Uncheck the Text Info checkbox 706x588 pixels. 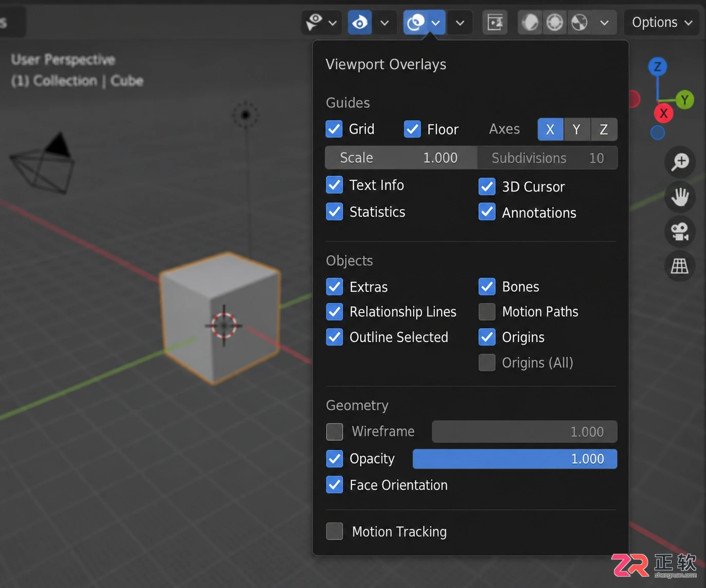point(335,185)
